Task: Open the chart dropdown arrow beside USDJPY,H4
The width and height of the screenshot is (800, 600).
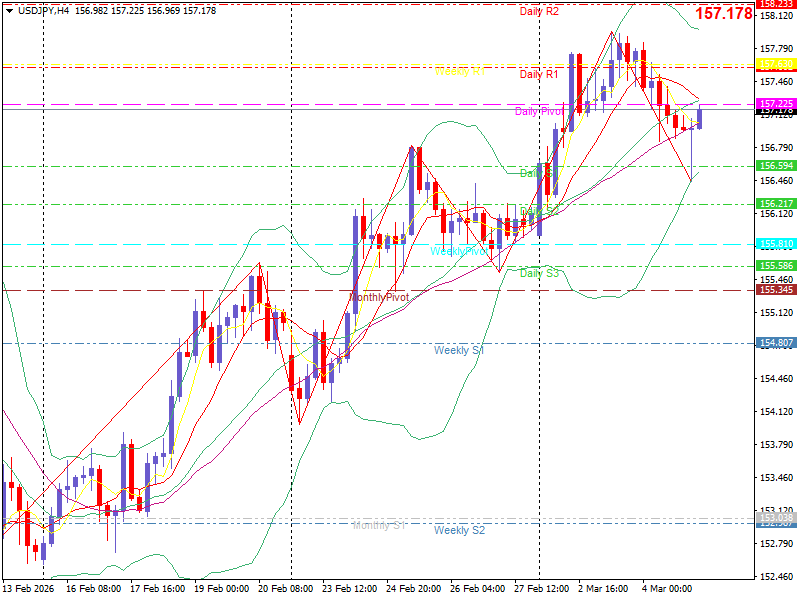Action: click(x=9, y=10)
